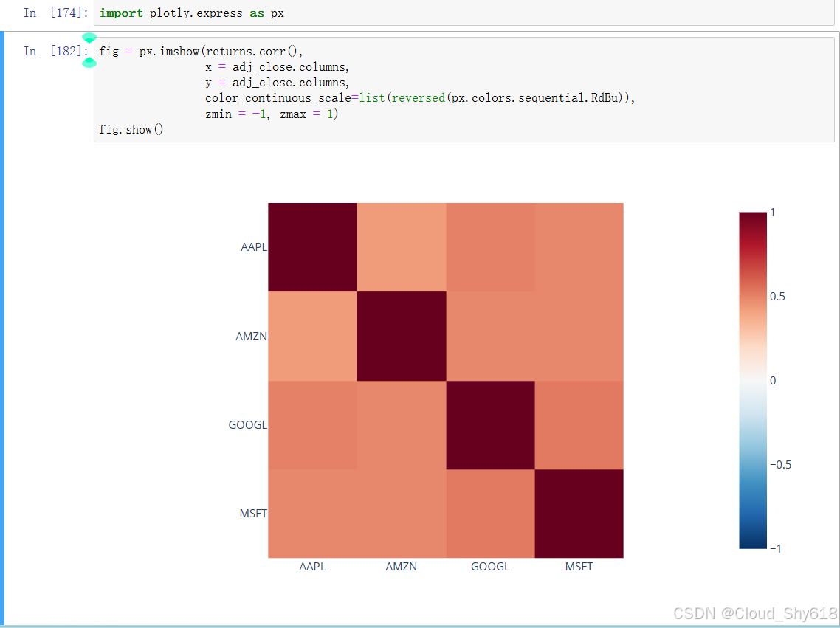This screenshot has height=628, width=840.
Task: Click the colorbar tick label 0.5
Action: point(777,297)
